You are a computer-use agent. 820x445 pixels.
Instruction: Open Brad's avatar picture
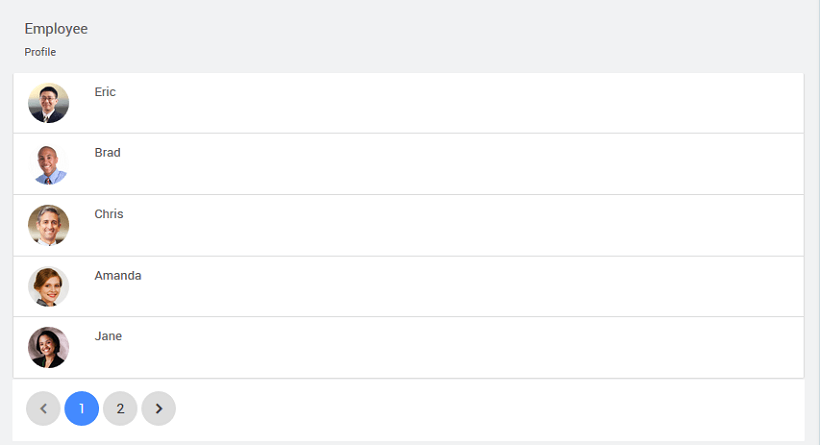click(x=48, y=164)
